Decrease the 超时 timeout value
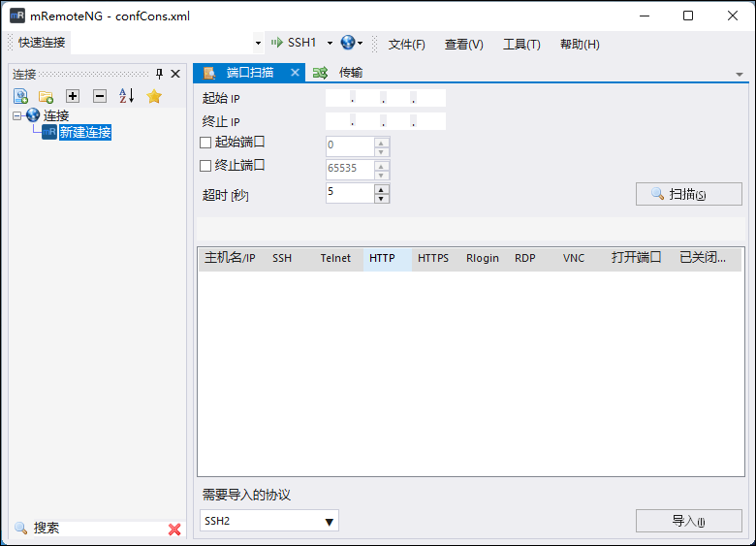Screen dimensions: 756x546 (381, 198)
